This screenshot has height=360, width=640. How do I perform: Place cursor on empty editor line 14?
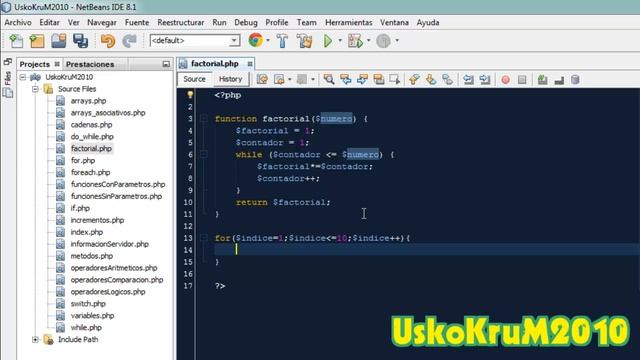[x=427, y=250]
